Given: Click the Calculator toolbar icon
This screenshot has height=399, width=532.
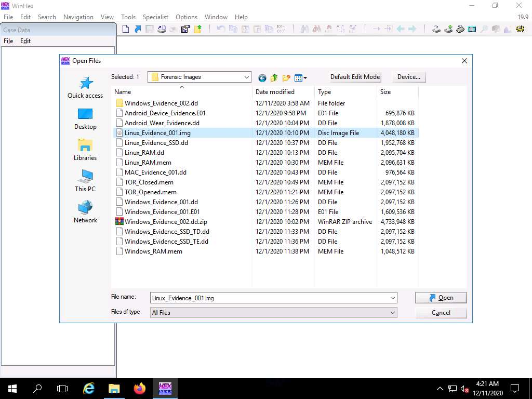Looking at the screenshot, I should (x=472, y=29).
